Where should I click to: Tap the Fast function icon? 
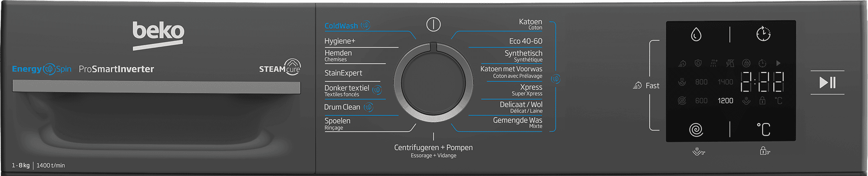(x=637, y=85)
